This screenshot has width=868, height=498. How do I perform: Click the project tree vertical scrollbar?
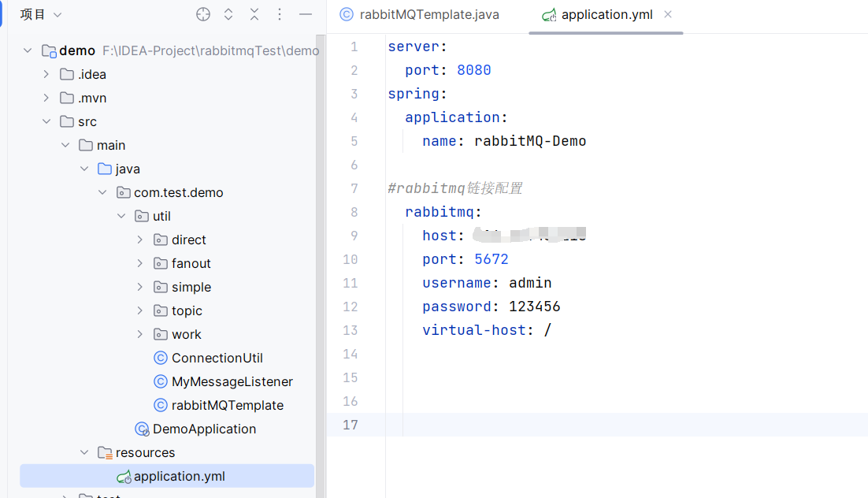(320, 266)
